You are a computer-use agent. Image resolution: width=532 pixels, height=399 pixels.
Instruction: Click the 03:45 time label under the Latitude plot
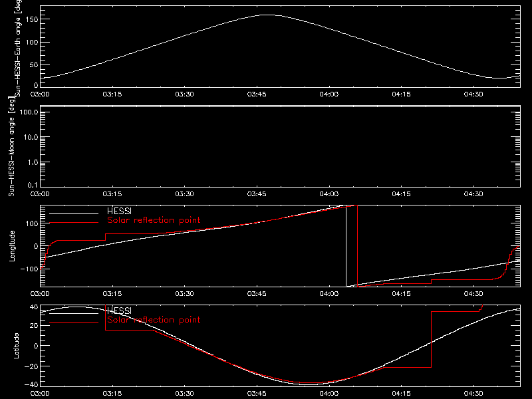click(257, 393)
